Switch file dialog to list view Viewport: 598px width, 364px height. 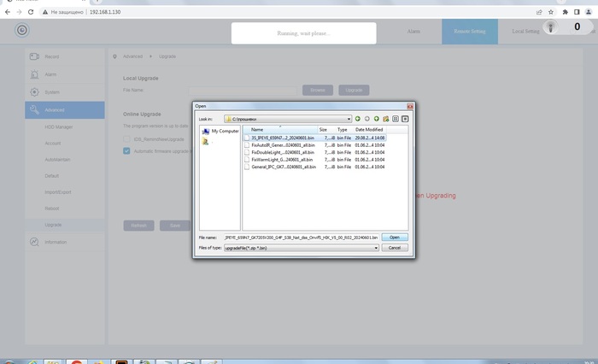click(396, 119)
